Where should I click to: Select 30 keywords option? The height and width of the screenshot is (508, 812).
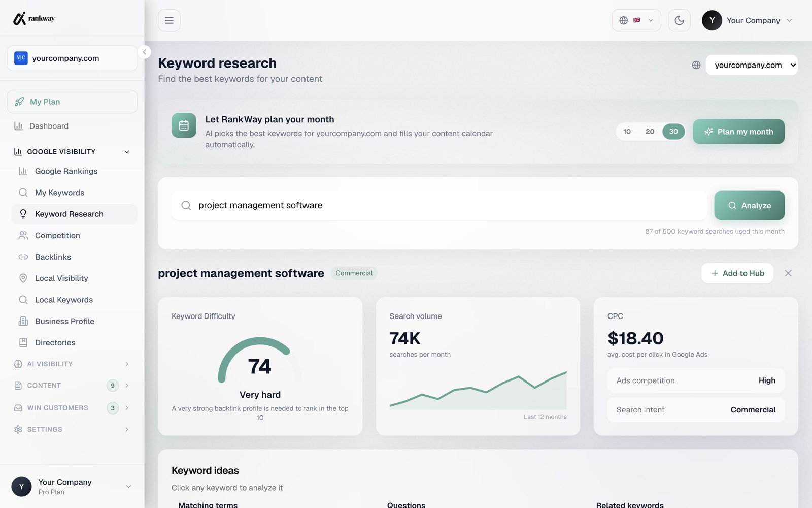click(x=673, y=132)
